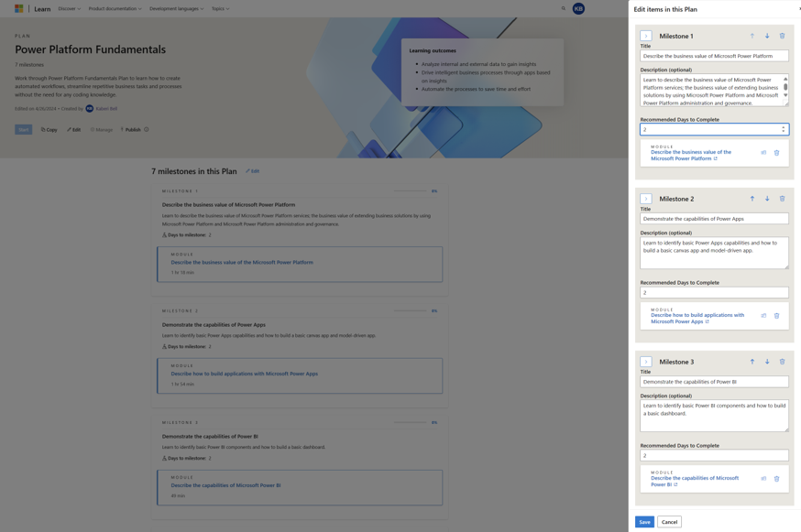Open the Power BI module in a new tab
Viewport: 801px width, 532px height.
coord(675,483)
